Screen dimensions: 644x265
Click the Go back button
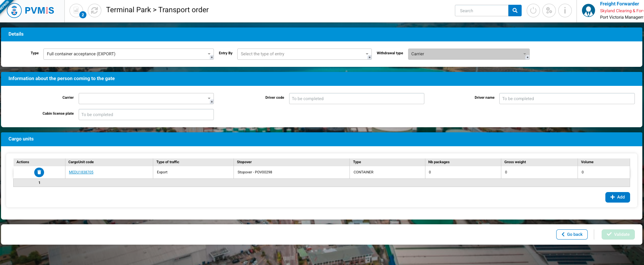click(572, 234)
